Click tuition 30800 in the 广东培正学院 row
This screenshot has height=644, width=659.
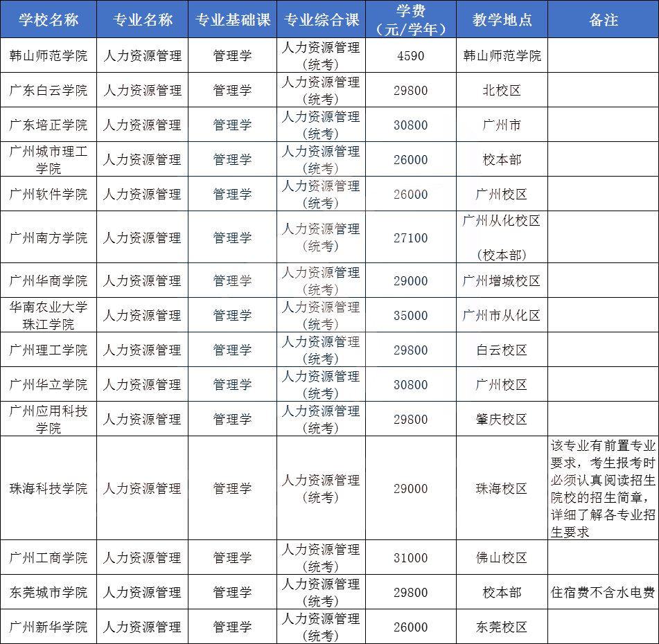[411, 125]
